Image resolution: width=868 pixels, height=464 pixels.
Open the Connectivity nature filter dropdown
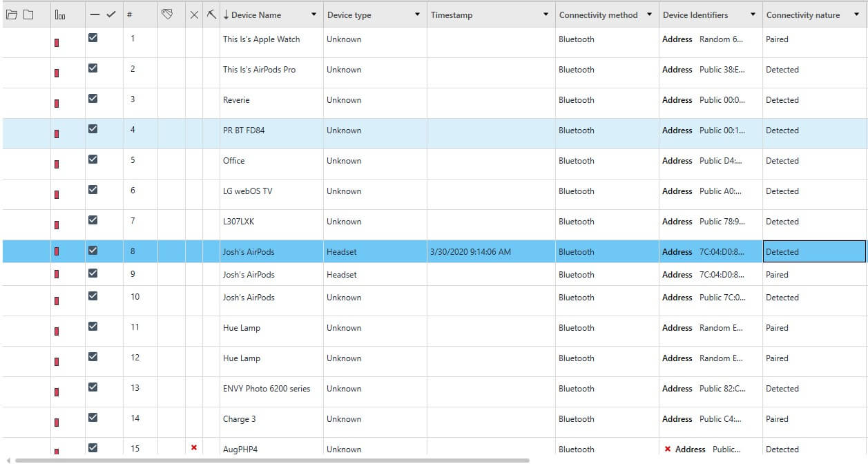856,14
